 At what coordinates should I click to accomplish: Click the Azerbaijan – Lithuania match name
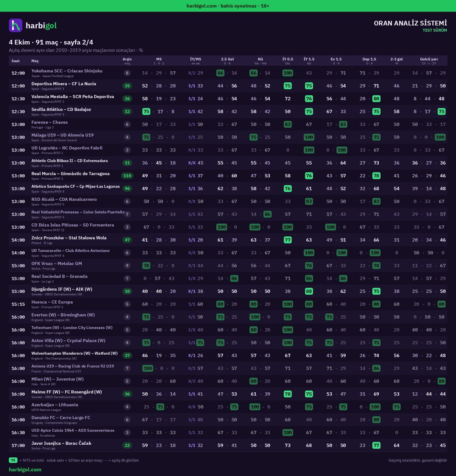point(55,405)
